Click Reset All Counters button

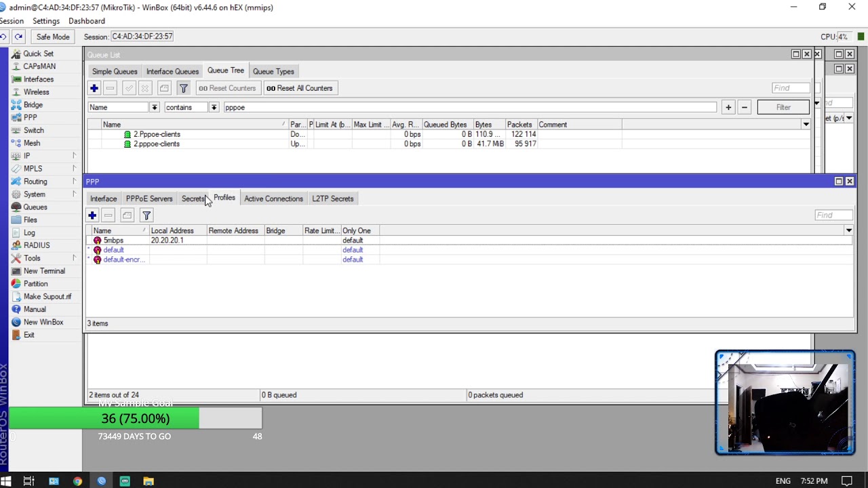click(x=299, y=88)
